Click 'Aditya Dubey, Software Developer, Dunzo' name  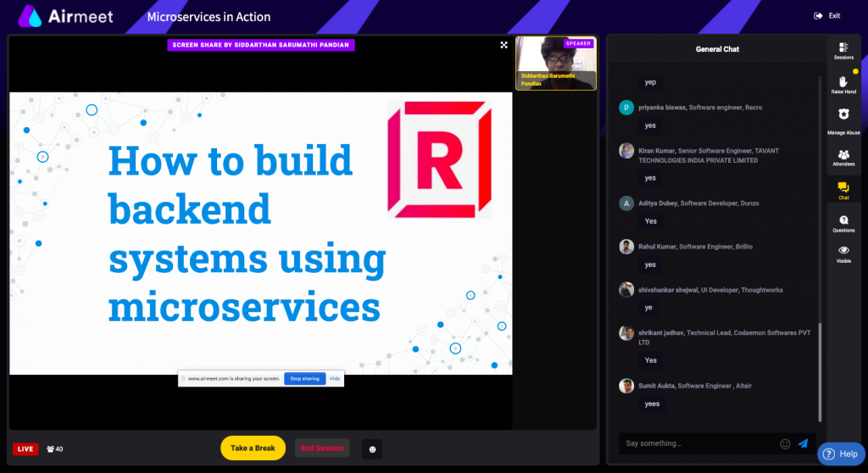tap(698, 203)
